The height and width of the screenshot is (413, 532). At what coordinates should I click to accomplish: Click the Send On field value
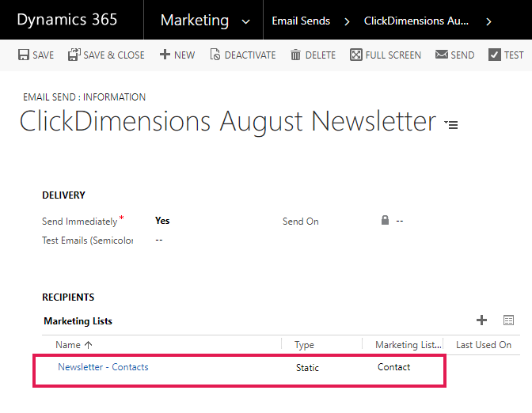click(x=400, y=221)
